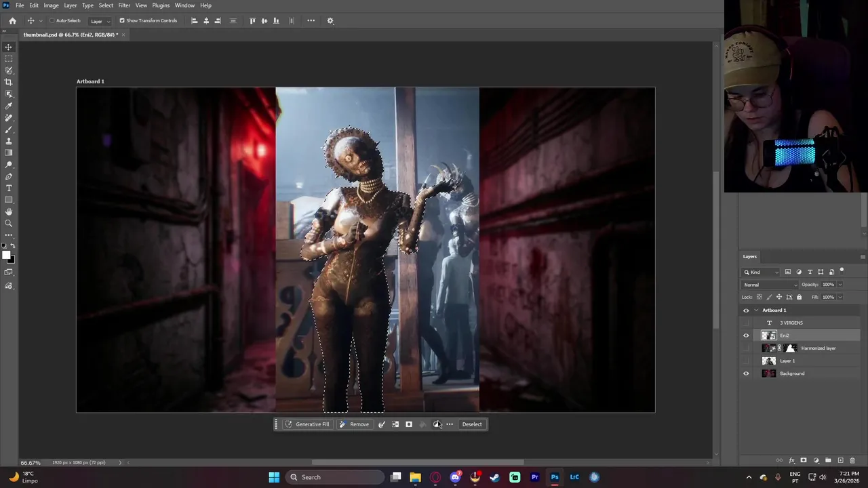Click the delete layer trash icon
This screenshot has width=868, height=488.
(x=852, y=461)
